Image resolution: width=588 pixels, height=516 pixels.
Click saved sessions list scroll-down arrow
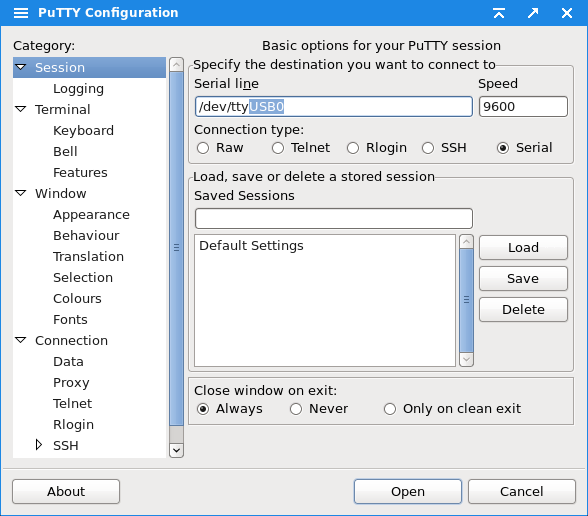[466, 359]
